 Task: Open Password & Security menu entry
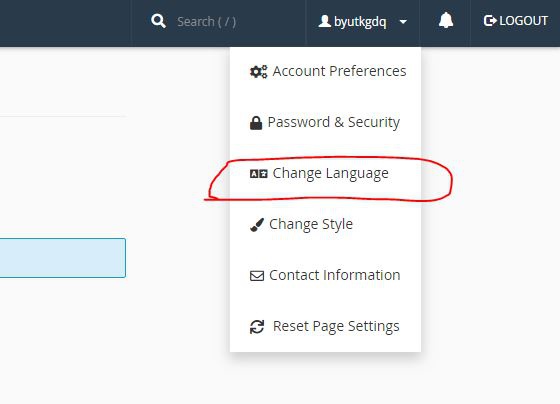coord(325,123)
